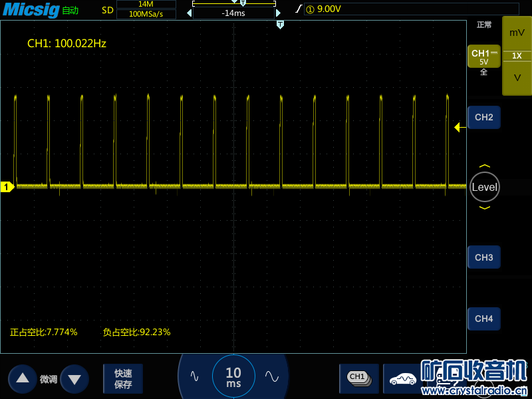Click the -14ms horizontal delay field
This screenshot has width=532, height=399.
point(233,13)
